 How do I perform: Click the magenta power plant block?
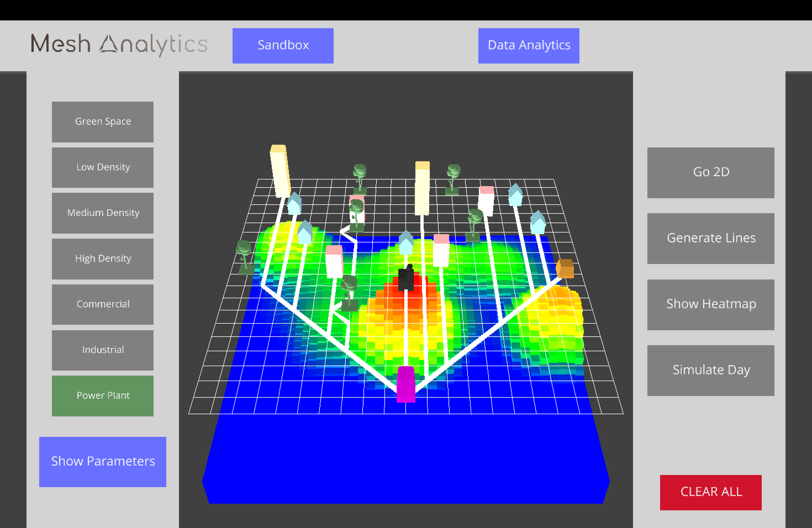point(406,384)
